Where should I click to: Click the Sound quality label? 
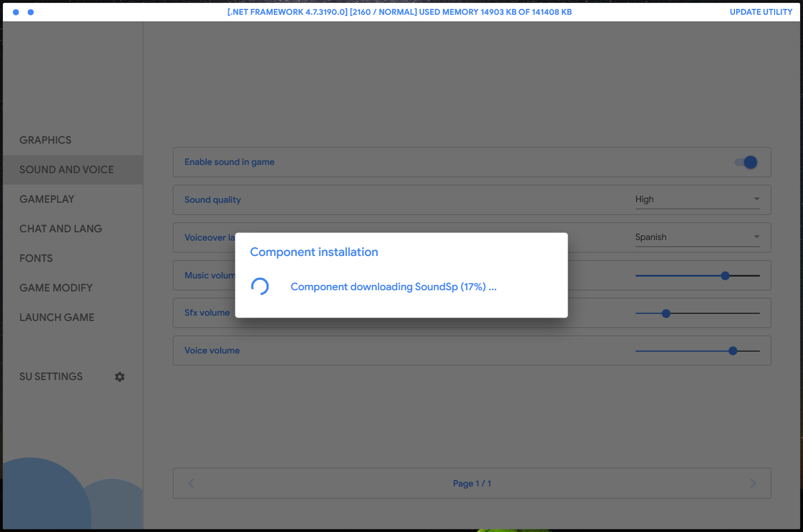(x=213, y=200)
